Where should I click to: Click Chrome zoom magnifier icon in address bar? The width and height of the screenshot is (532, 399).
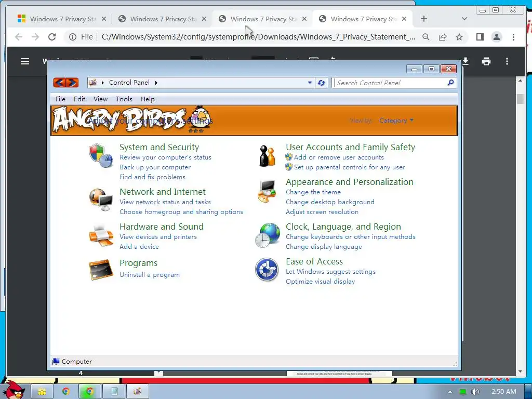426,37
